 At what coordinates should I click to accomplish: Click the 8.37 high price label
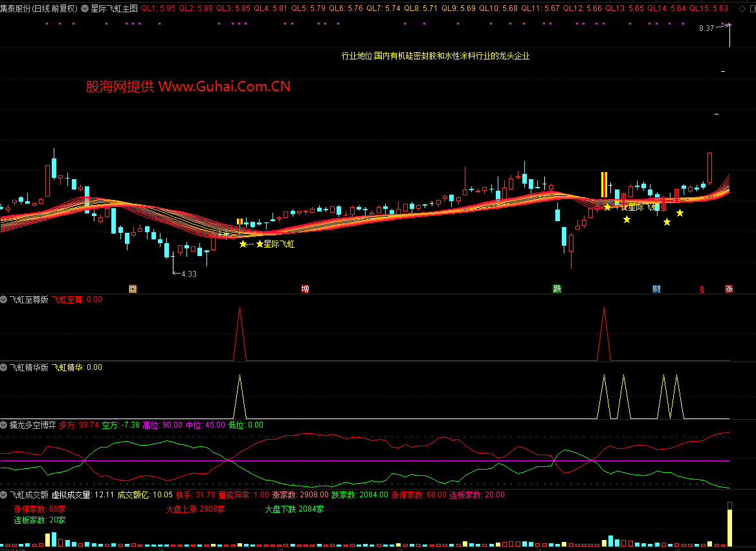(x=706, y=28)
